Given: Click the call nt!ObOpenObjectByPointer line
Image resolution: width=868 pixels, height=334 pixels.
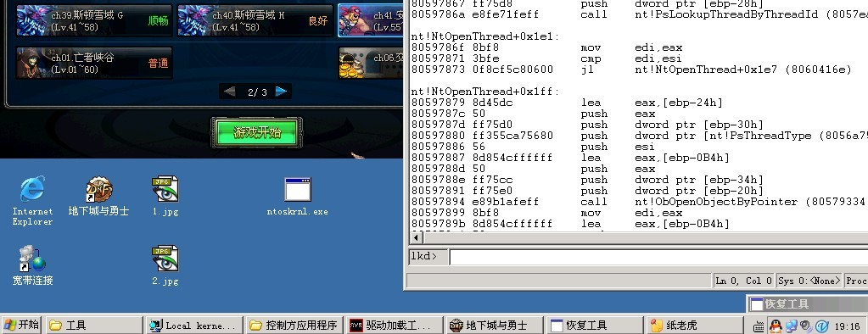Looking at the screenshot, I should pos(640,202).
